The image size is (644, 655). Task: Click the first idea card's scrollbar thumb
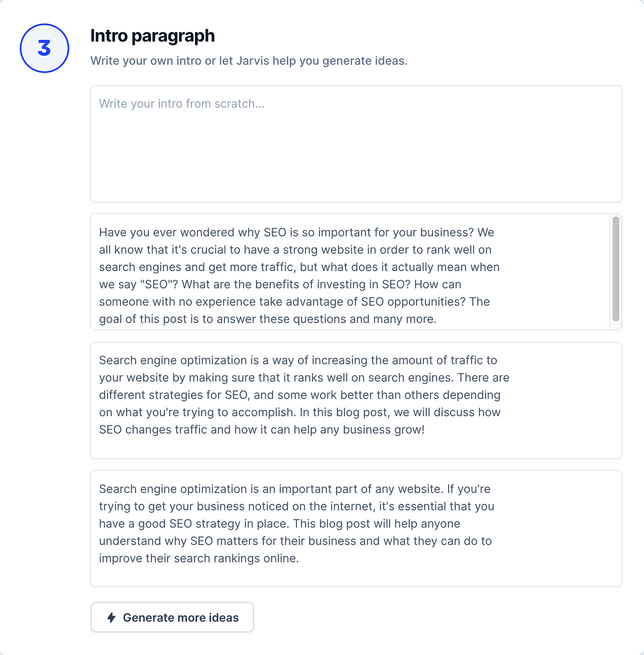pyautogui.click(x=615, y=269)
